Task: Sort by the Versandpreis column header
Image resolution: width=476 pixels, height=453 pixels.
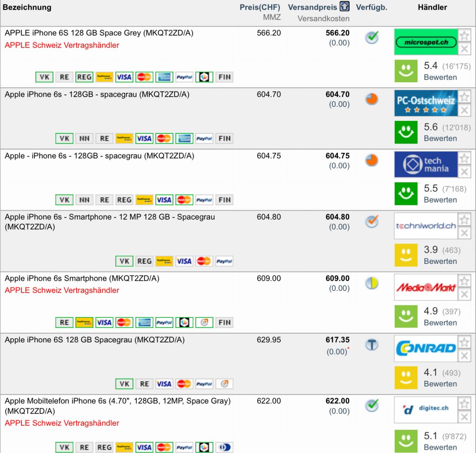Action: [x=312, y=7]
